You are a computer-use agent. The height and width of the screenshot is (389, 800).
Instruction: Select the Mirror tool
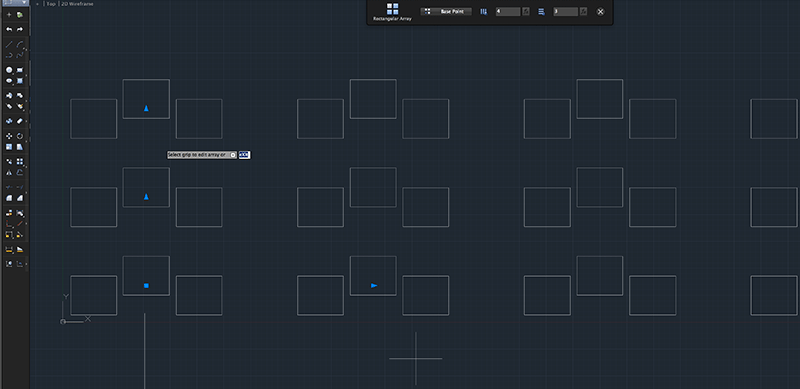tap(9, 173)
